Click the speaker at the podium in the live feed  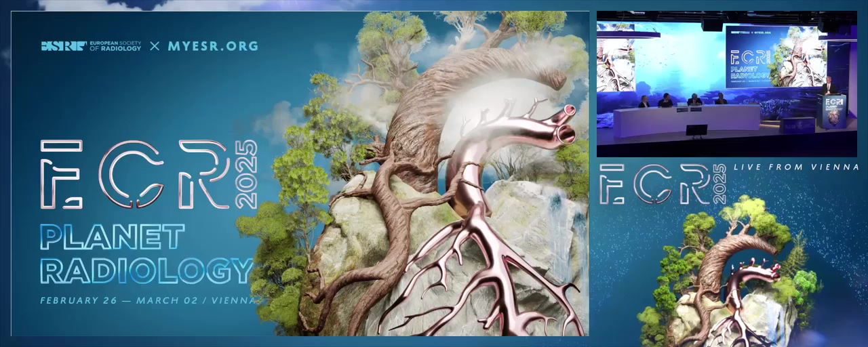coord(827,85)
